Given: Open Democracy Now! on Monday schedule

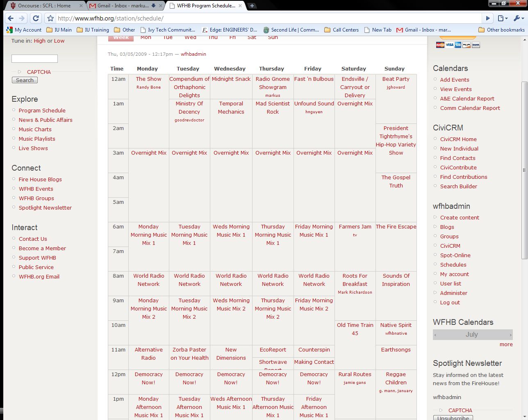Looking at the screenshot, I should click(148, 378).
